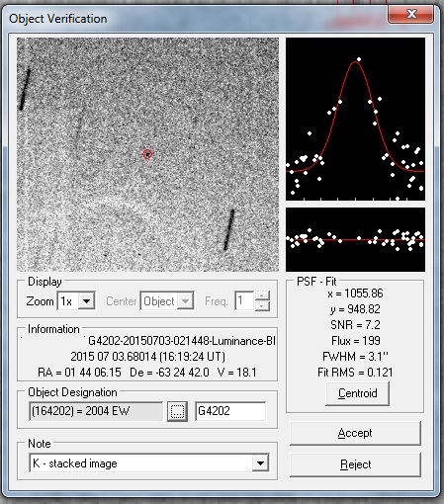Click the G4202 input field
This screenshot has height=504, width=444.
click(x=230, y=411)
